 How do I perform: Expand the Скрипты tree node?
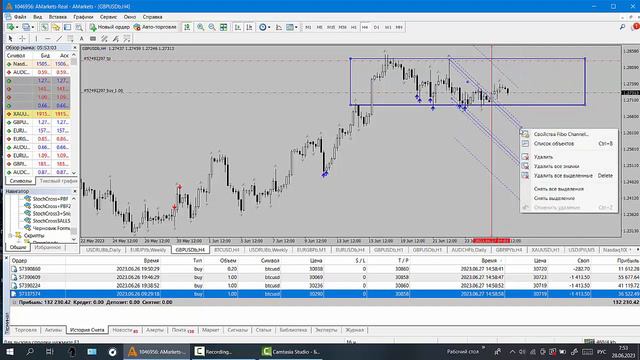coord(10,236)
